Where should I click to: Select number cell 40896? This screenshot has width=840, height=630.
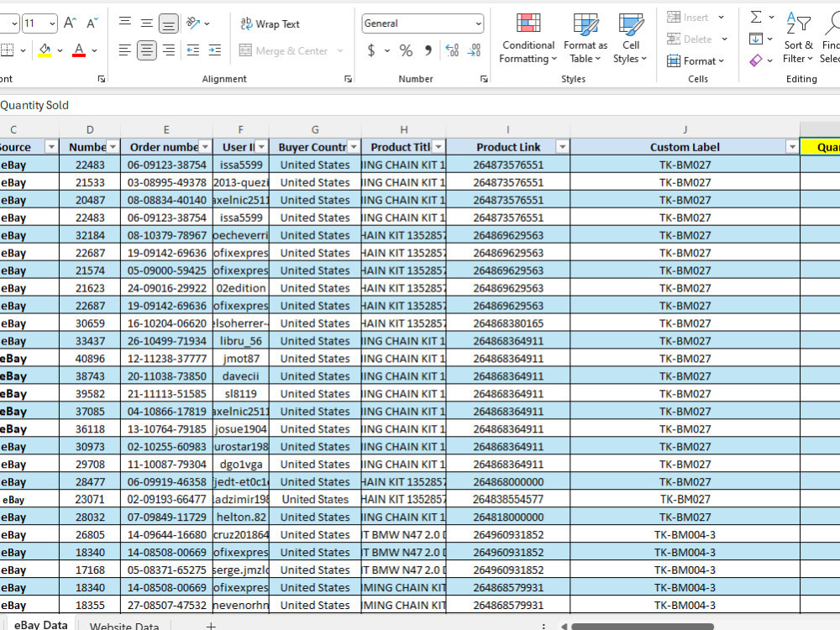click(x=90, y=359)
